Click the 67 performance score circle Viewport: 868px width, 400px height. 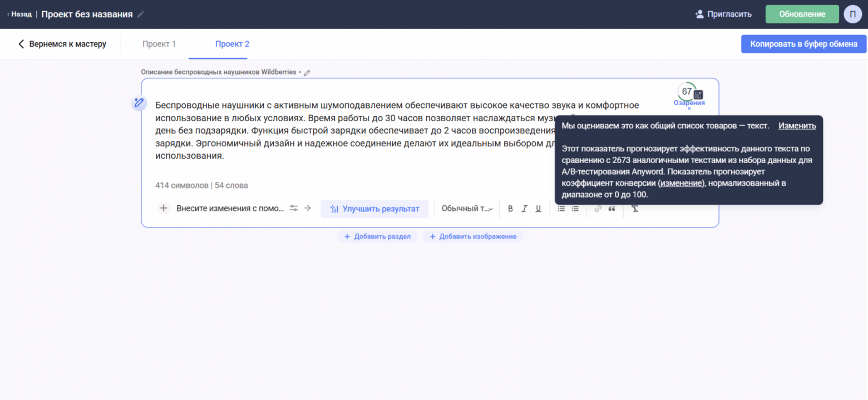[687, 91]
